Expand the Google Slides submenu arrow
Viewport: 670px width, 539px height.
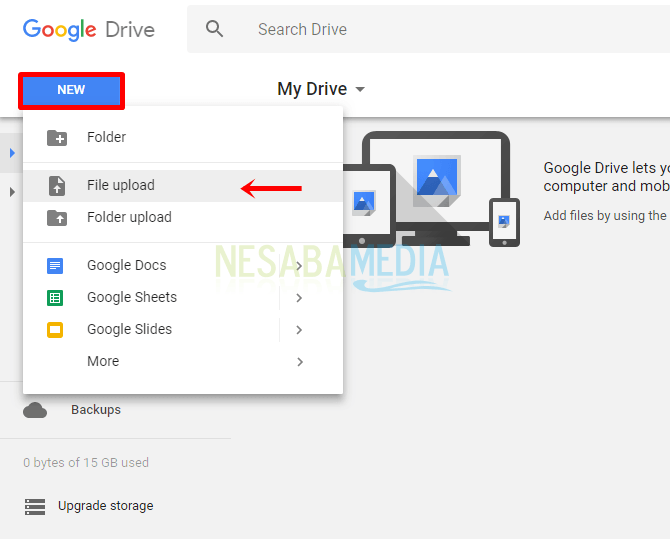pyautogui.click(x=299, y=330)
